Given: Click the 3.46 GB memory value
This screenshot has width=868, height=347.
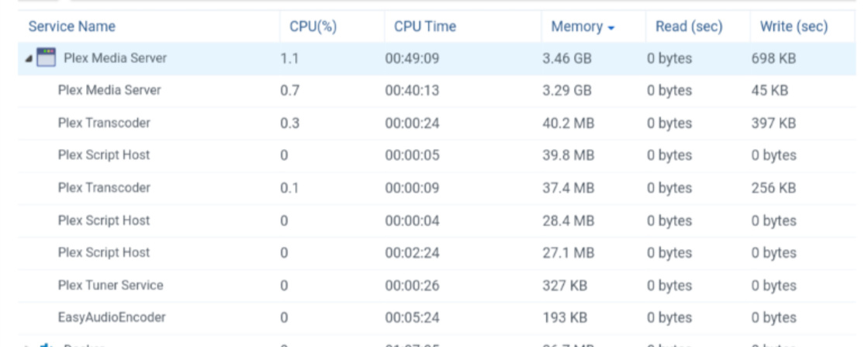Looking at the screenshot, I should point(566,57).
